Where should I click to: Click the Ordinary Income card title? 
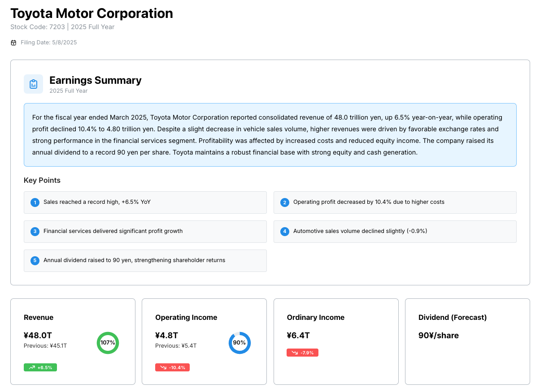tap(316, 318)
